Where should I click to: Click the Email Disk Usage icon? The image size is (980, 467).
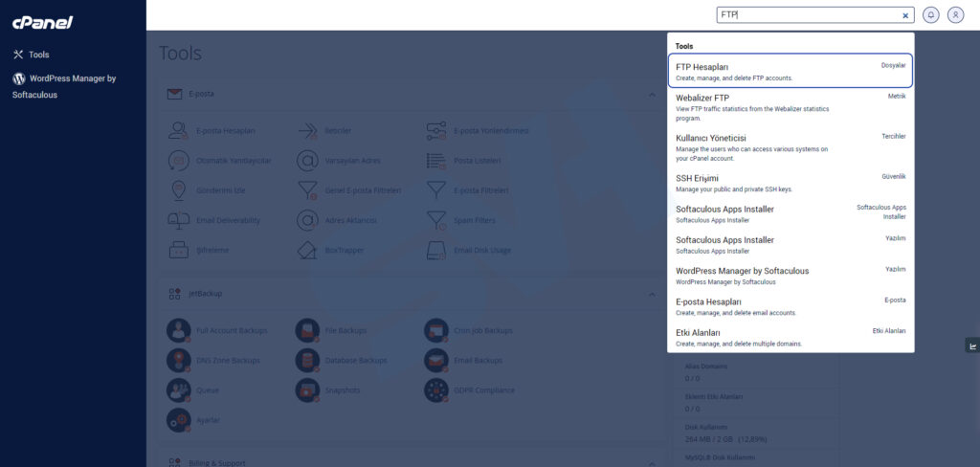click(435, 250)
